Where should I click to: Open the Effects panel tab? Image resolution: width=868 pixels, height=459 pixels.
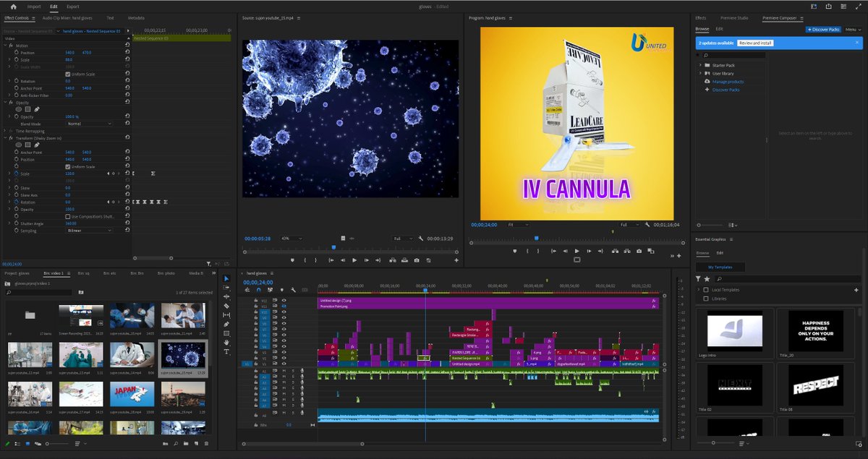tap(700, 17)
